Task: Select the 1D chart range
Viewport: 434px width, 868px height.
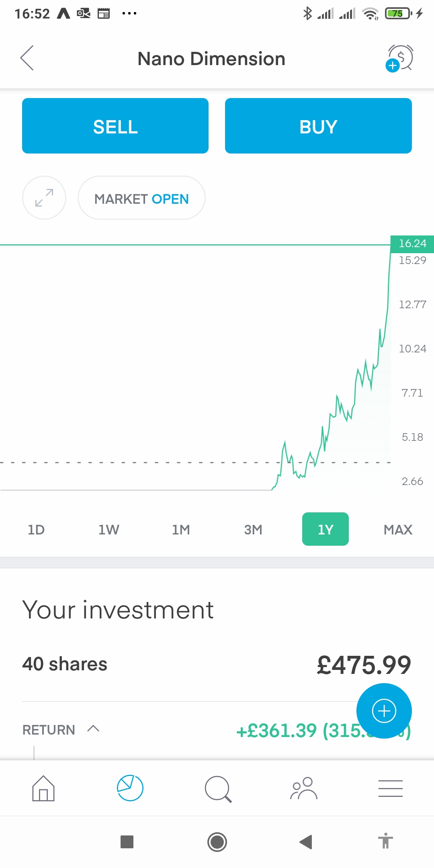Action: pos(36,530)
